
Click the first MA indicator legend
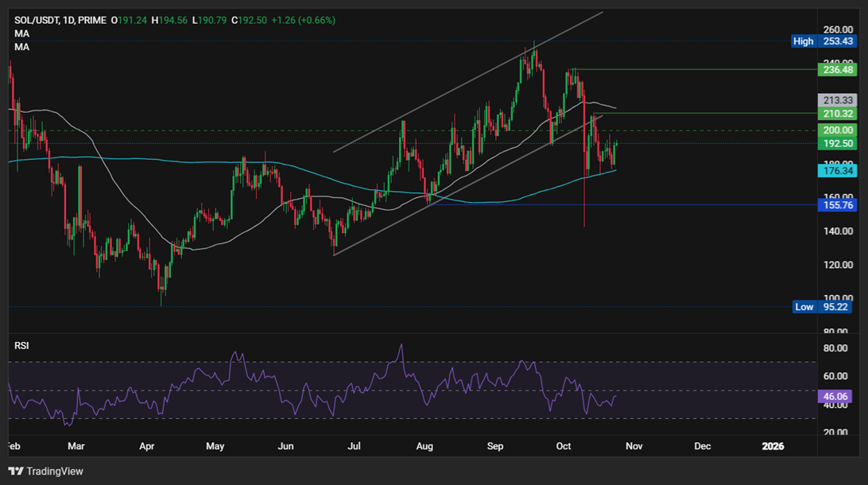[21, 33]
